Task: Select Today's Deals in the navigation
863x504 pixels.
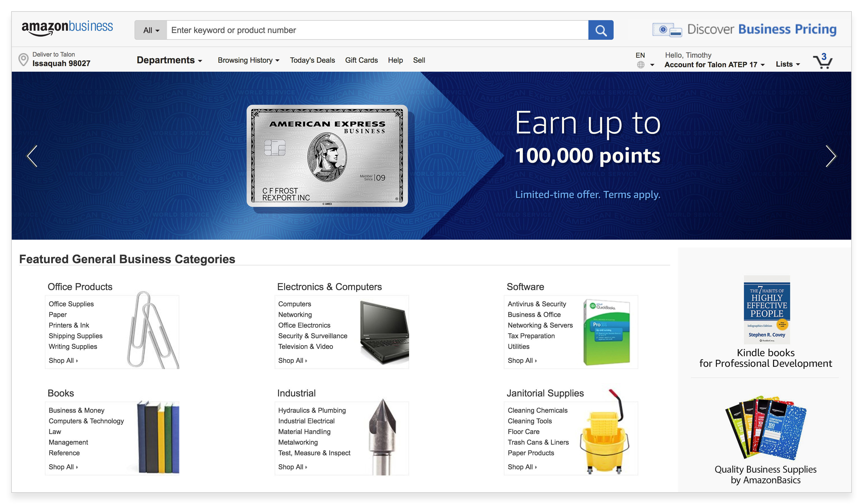Action: tap(312, 60)
